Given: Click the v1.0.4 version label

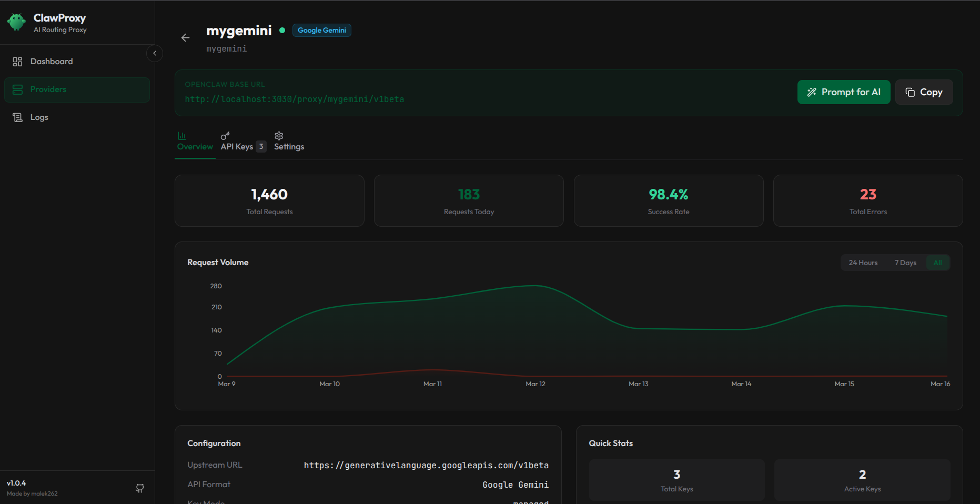Looking at the screenshot, I should pyautogui.click(x=16, y=483).
